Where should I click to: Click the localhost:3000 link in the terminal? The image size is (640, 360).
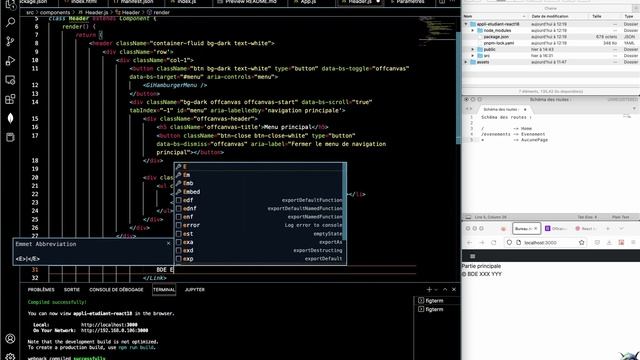[109, 325]
